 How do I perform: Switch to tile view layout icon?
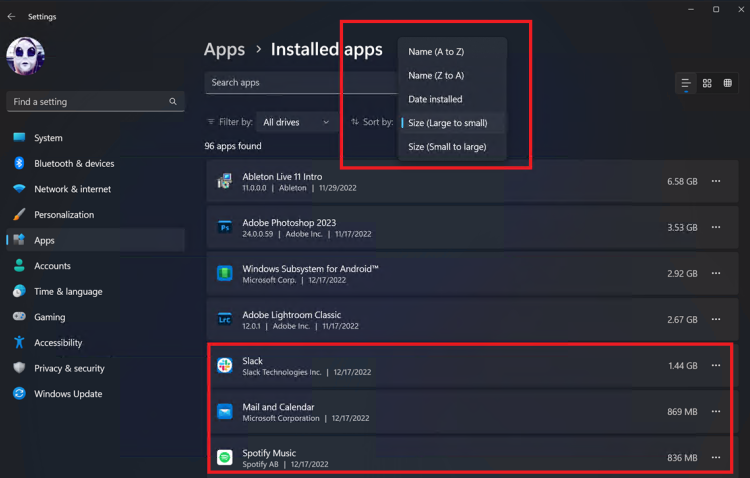[728, 83]
